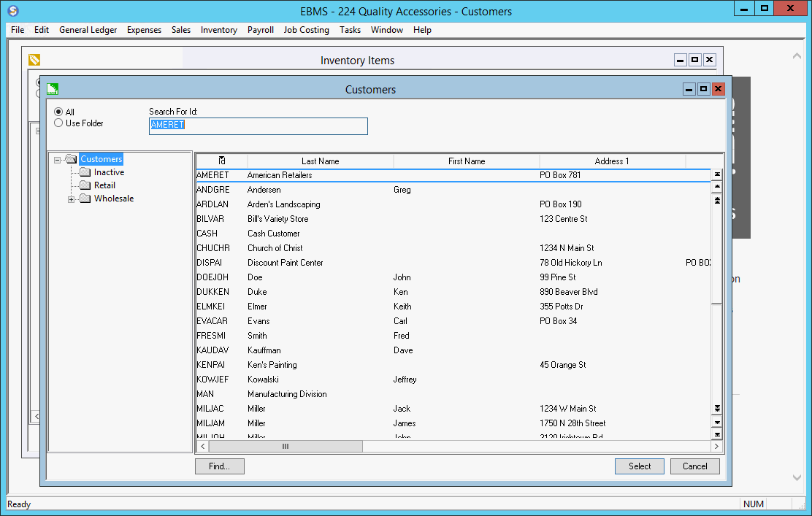Click the page-down double arrow button
Viewport: 812px width, 516px height.
(717, 409)
